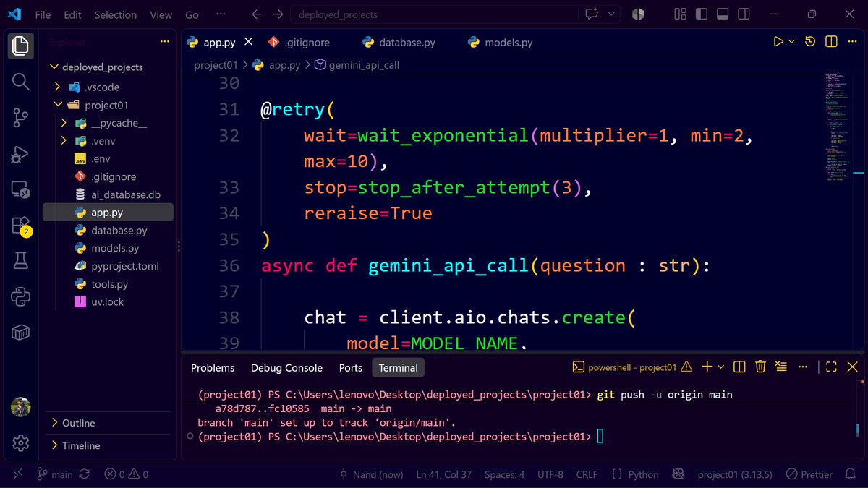Open remote window indicator in status bar

[x=19, y=474]
